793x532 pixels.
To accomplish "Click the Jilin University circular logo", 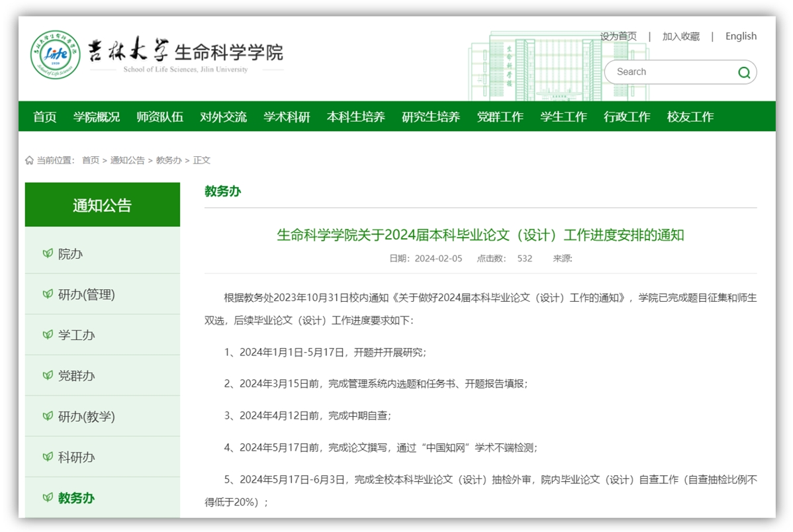I will (x=56, y=54).
